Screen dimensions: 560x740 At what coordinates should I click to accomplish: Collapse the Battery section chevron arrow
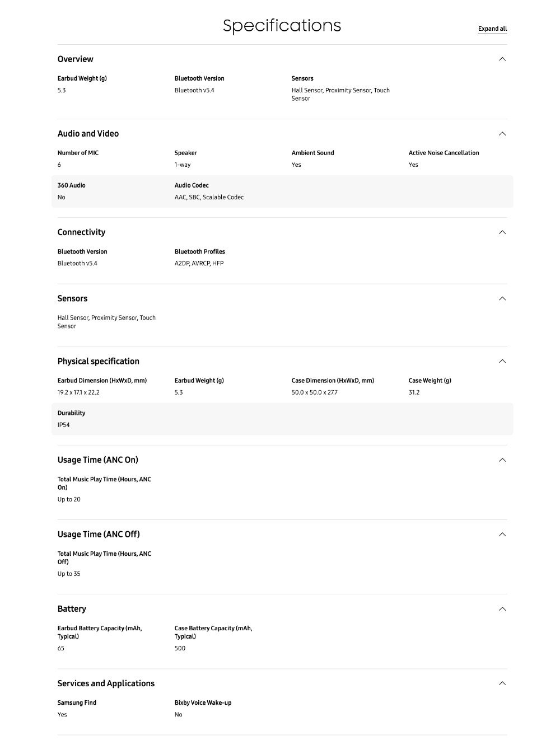coord(502,609)
